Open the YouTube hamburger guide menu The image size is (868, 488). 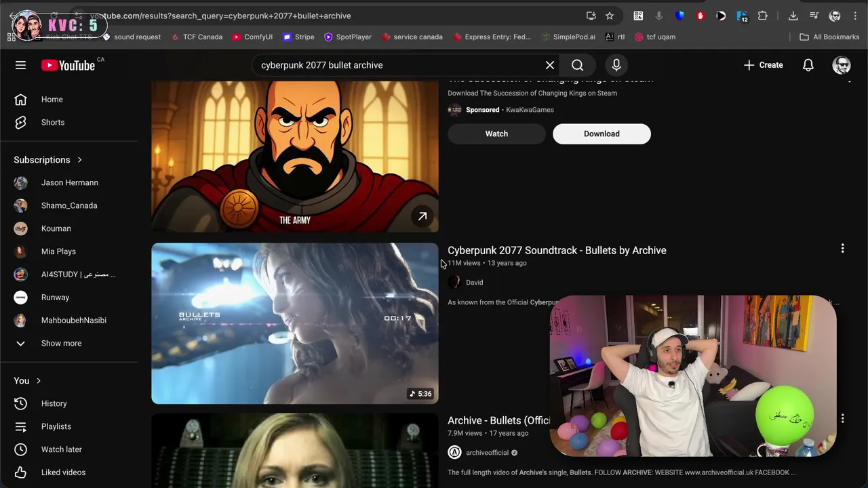pyautogui.click(x=20, y=65)
